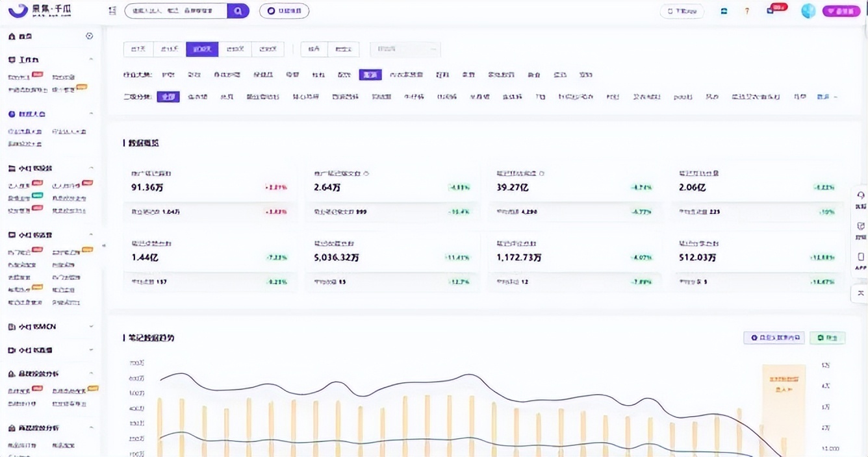
Task: Collapse the workbench sidebar section chevron
Action: (91, 60)
